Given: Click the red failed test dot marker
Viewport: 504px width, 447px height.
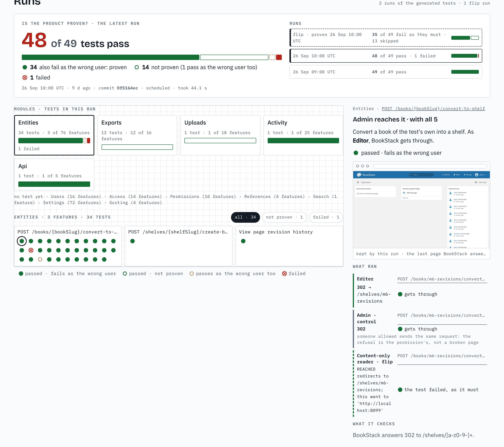Looking at the screenshot, I should click(31, 250).
